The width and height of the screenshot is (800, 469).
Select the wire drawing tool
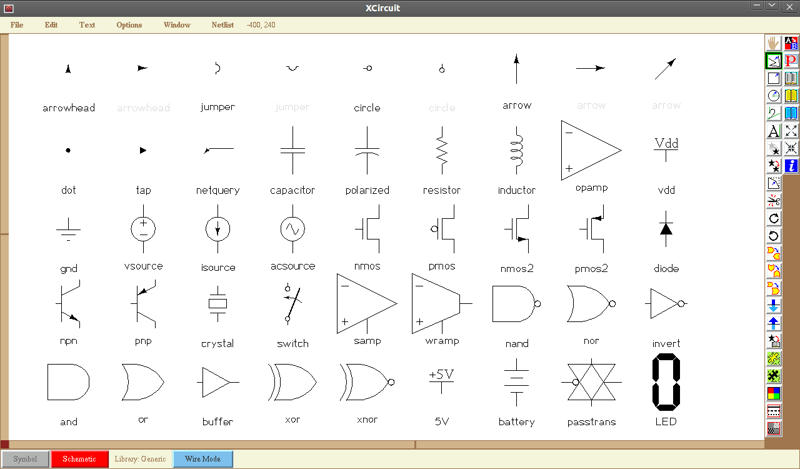773,61
